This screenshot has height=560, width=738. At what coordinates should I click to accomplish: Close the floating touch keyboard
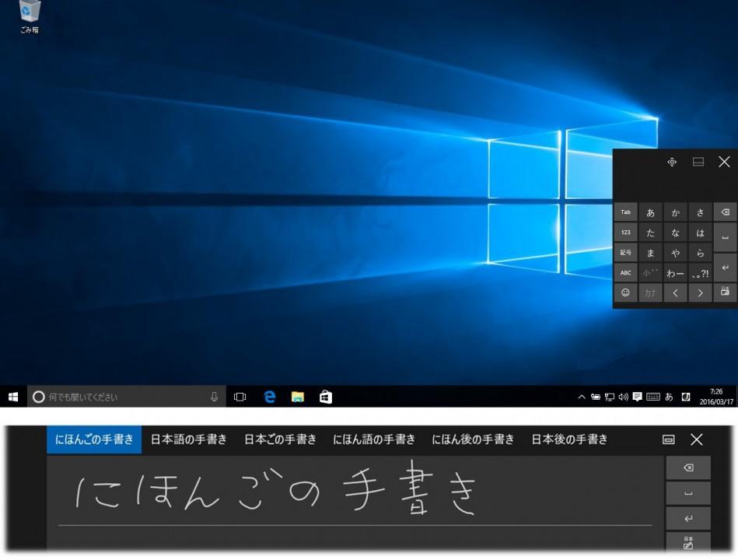(x=724, y=162)
